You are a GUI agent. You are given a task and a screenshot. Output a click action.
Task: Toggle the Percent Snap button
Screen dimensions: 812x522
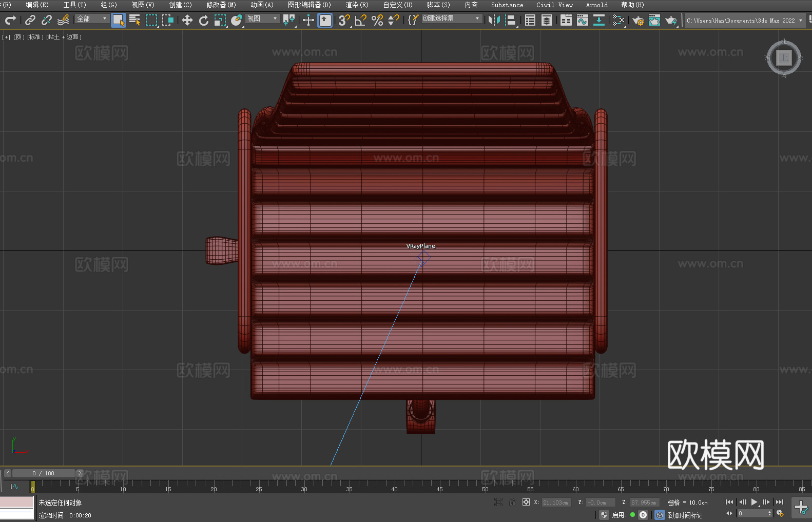(x=377, y=20)
